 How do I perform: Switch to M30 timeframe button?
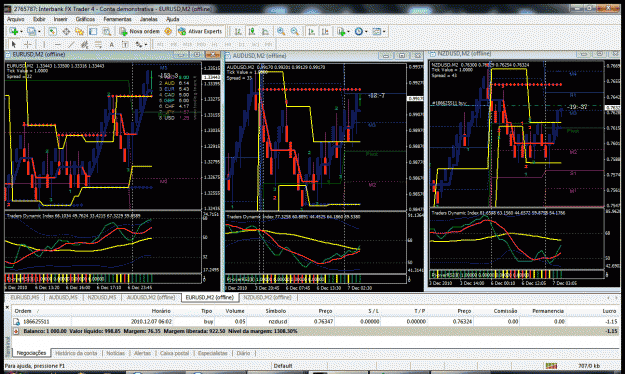click(x=201, y=44)
